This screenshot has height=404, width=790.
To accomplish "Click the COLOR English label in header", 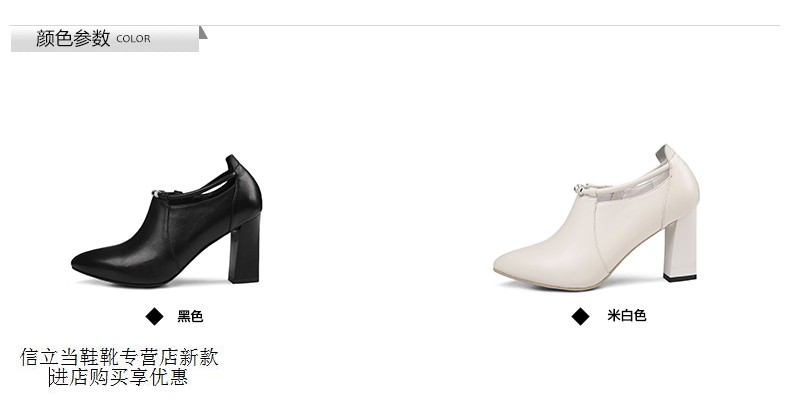I will point(133,39).
